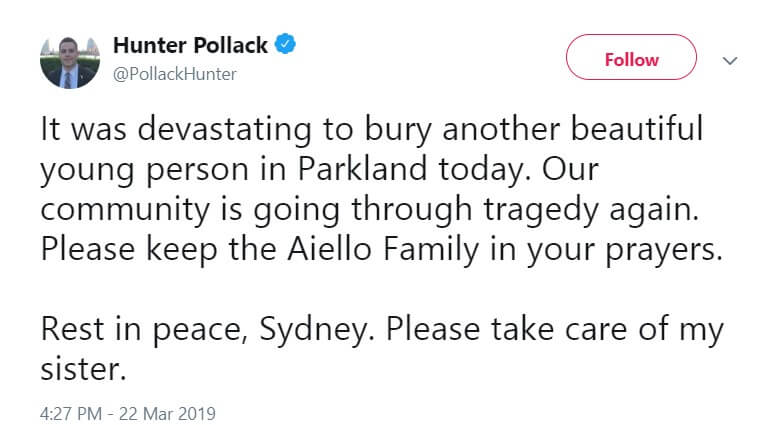Click the Hunter Pollack display name
The image size is (778, 425).
coord(190,45)
